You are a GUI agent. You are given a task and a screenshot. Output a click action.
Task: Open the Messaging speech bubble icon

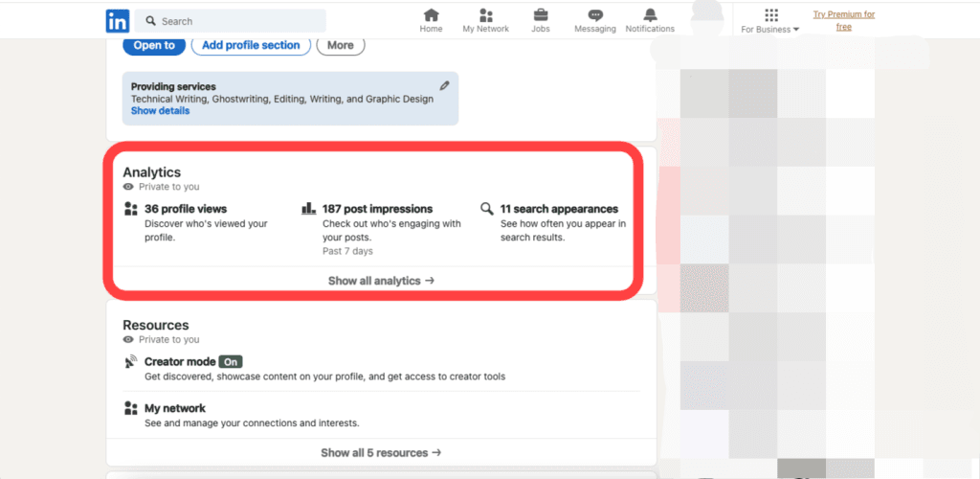(595, 15)
